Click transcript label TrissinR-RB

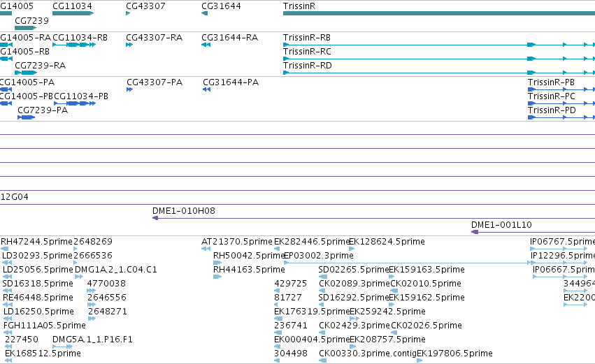307,38
